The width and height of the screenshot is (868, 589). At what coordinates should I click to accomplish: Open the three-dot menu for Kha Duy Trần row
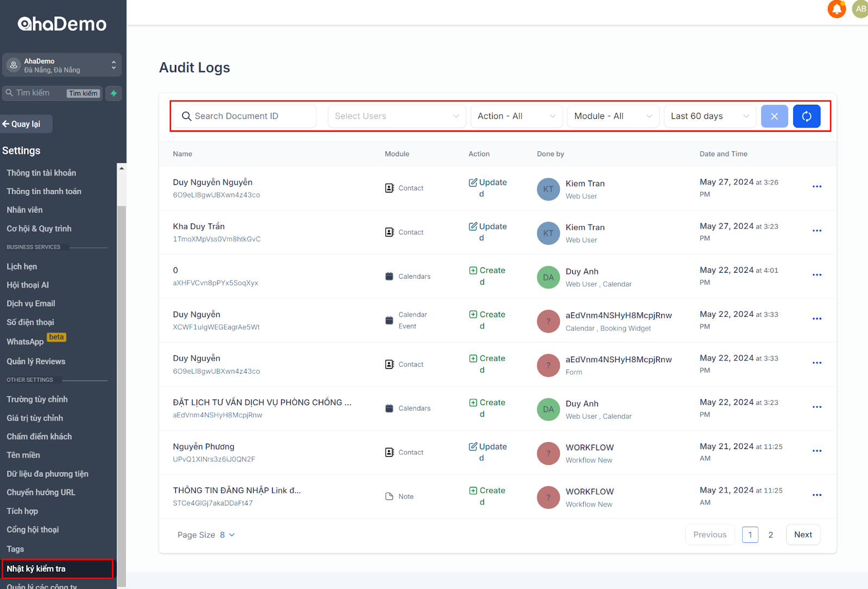pyautogui.click(x=817, y=231)
